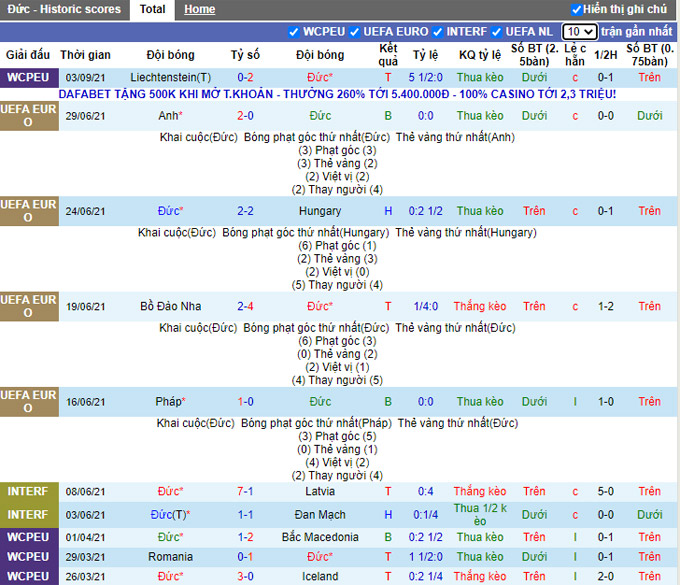Click the 2-4 score for Bồ Đào Nha
This screenshot has height=585, width=680.
click(245, 307)
